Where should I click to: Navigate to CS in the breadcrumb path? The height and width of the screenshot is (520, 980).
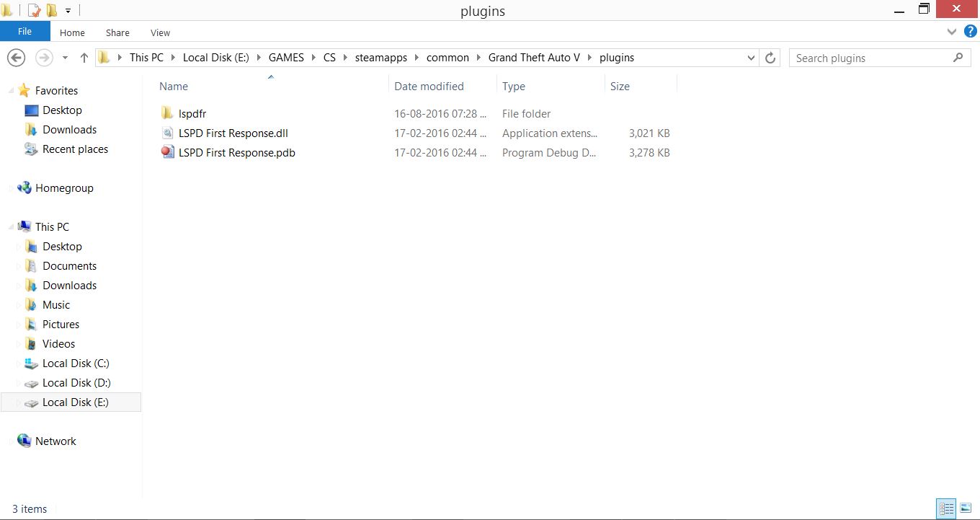coord(329,58)
